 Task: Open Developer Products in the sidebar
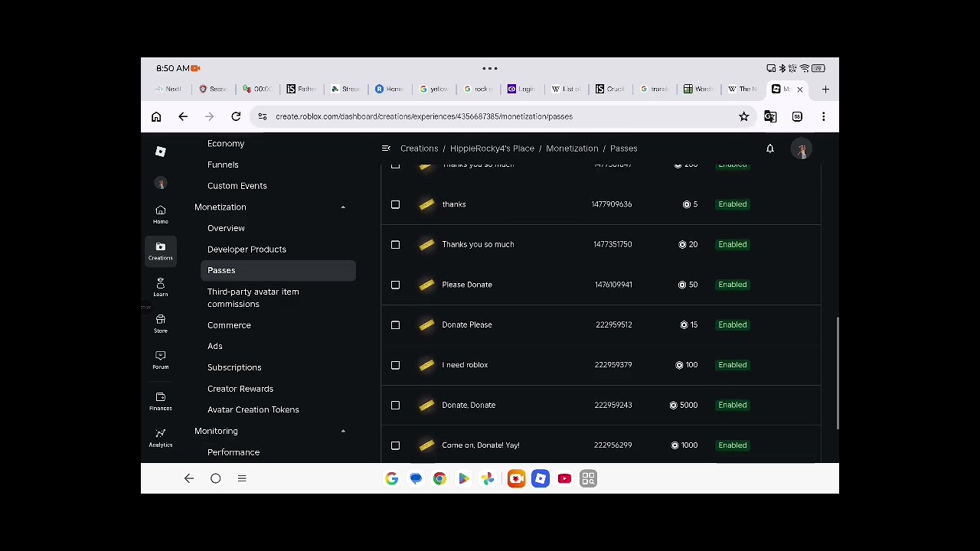[x=247, y=249]
